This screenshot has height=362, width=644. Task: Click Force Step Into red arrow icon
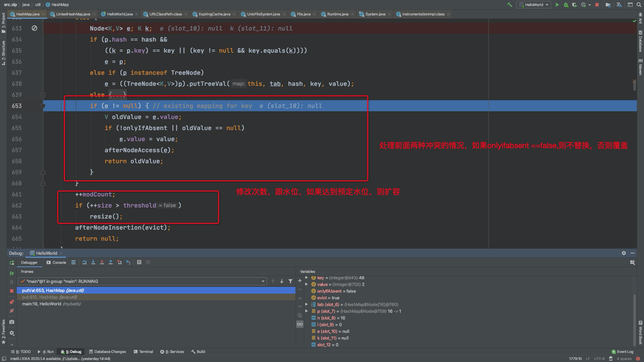click(x=102, y=262)
